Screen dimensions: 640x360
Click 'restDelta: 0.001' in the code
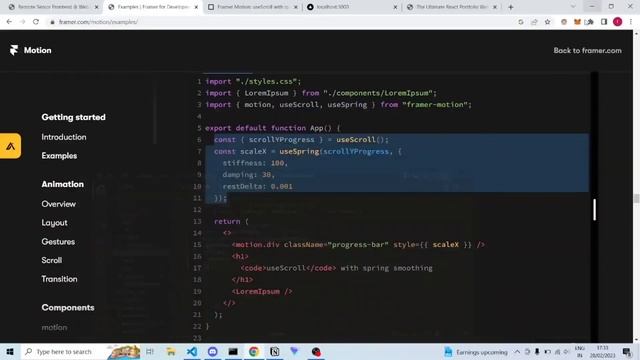click(257, 187)
